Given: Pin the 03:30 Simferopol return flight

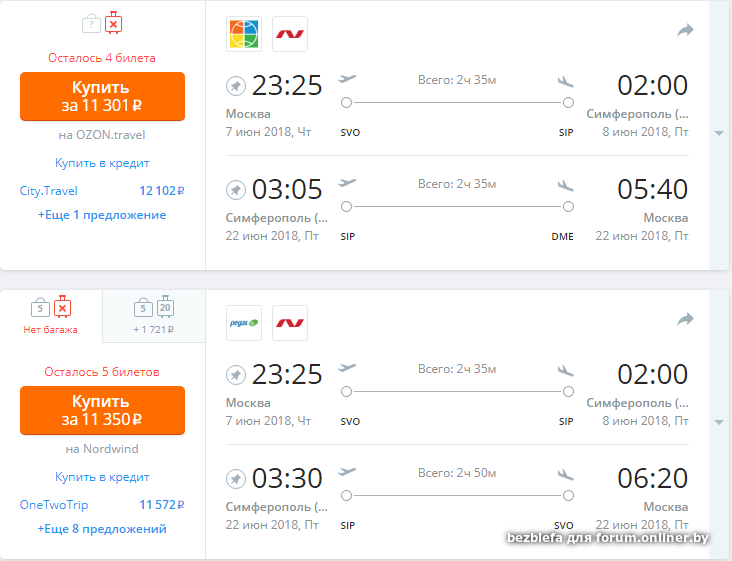Looking at the screenshot, I should coord(236,478).
